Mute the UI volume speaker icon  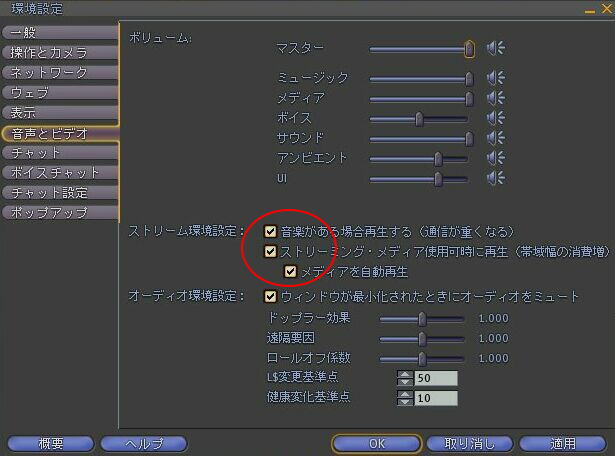pos(495,178)
